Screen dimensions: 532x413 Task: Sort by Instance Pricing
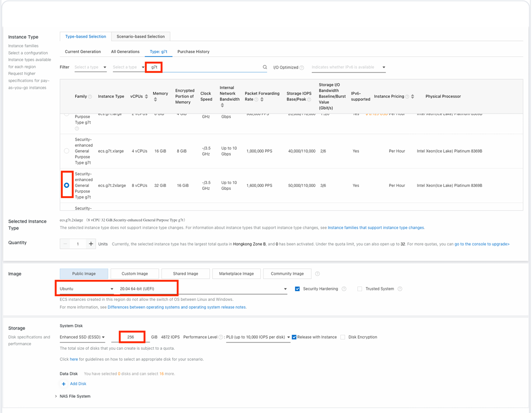[413, 97]
